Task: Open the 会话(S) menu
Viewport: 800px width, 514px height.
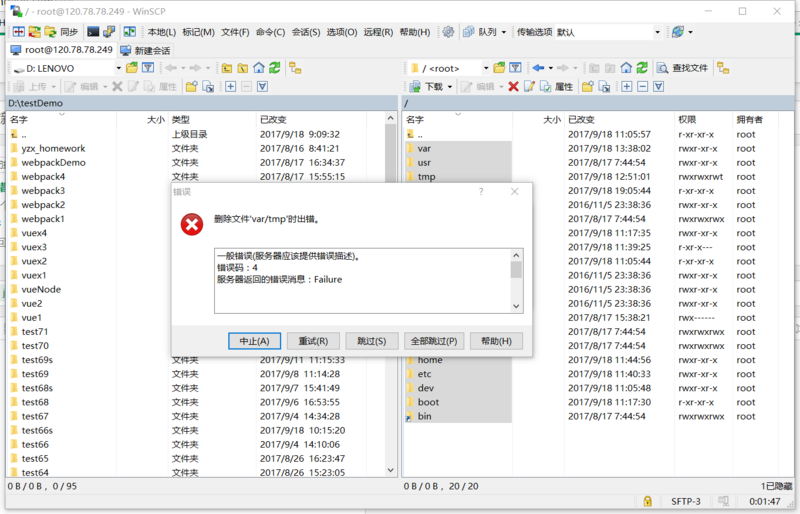Action: pyautogui.click(x=306, y=32)
